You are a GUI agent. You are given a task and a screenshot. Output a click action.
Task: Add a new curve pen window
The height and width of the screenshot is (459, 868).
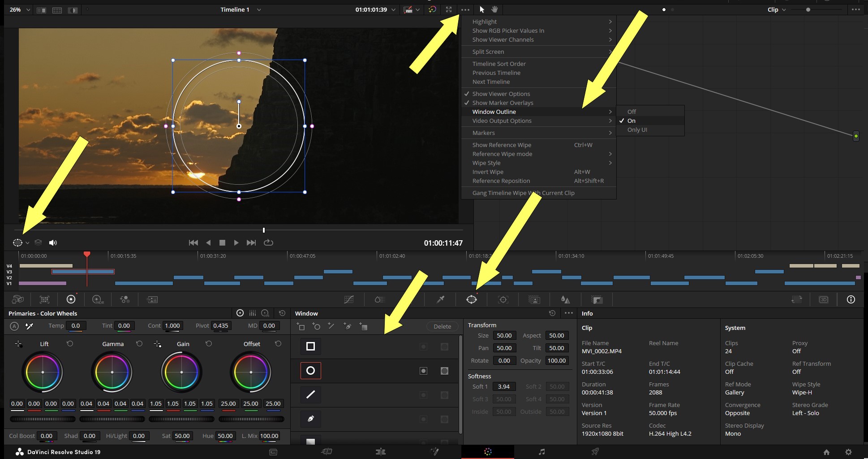tap(347, 326)
